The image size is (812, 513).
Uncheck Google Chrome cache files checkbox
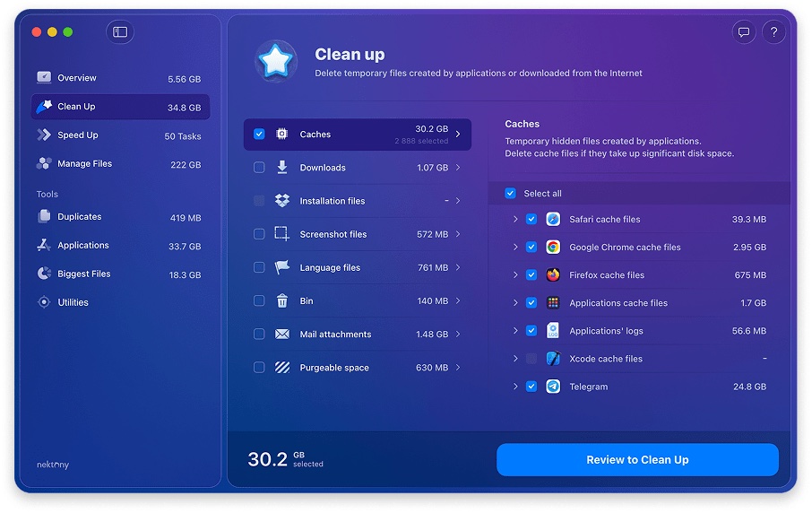(x=531, y=248)
